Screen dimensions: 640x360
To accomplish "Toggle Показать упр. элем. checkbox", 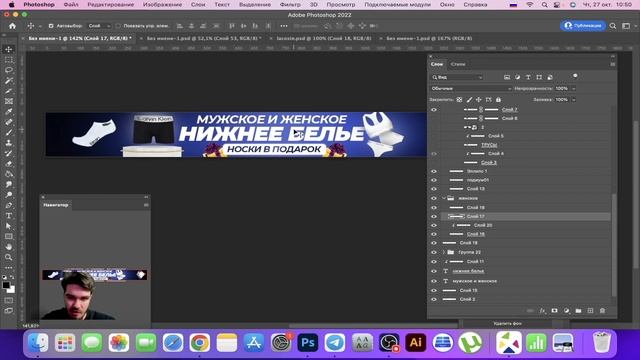I will pos(118,26).
